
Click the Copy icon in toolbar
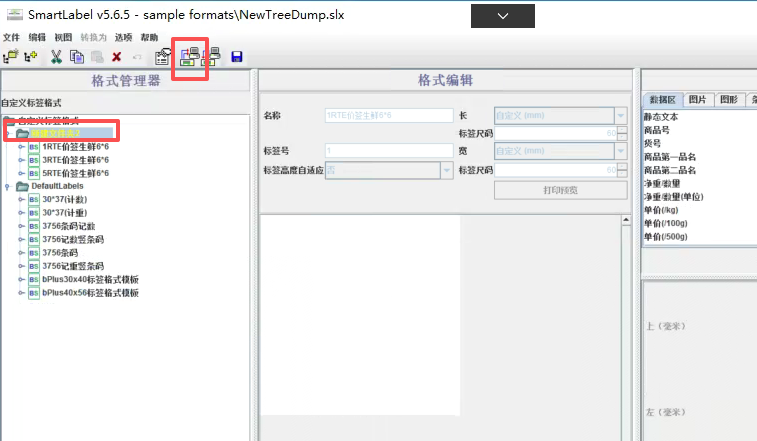pos(77,57)
